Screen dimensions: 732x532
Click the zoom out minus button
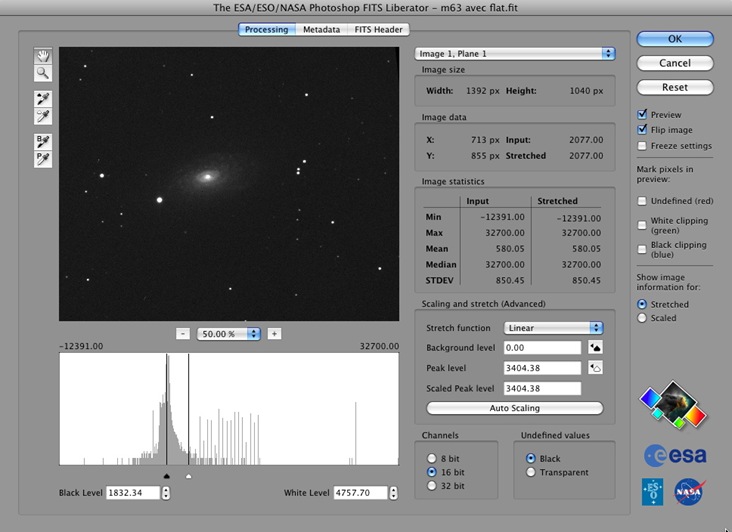(183, 334)
